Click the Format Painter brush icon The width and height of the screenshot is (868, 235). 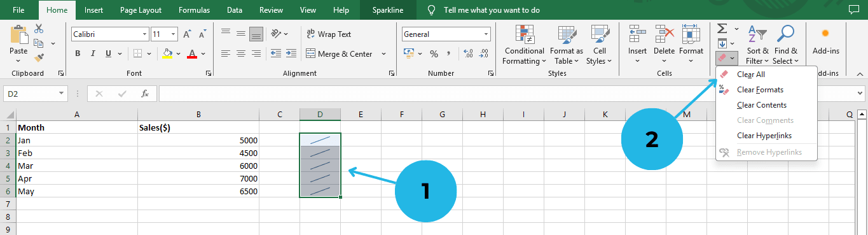[x=39, y=57]
